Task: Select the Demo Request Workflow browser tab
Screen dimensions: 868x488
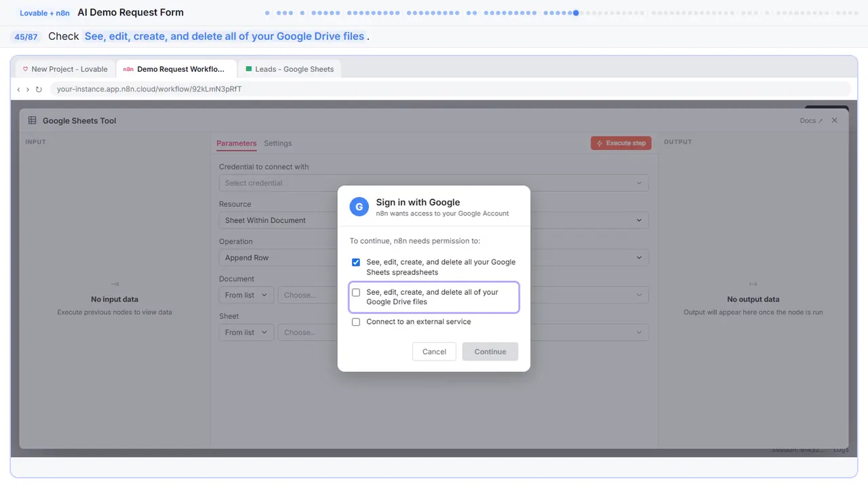Action: click(x=176, y=69)
